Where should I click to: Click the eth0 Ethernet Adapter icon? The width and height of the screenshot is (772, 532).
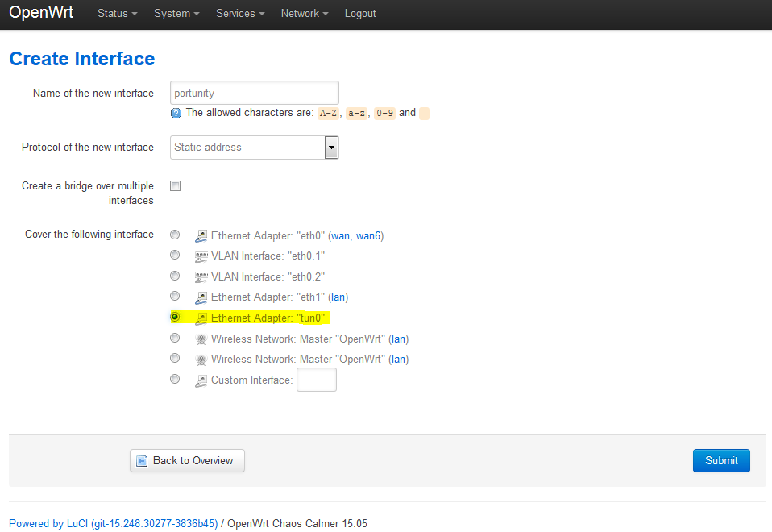[201, 236]
